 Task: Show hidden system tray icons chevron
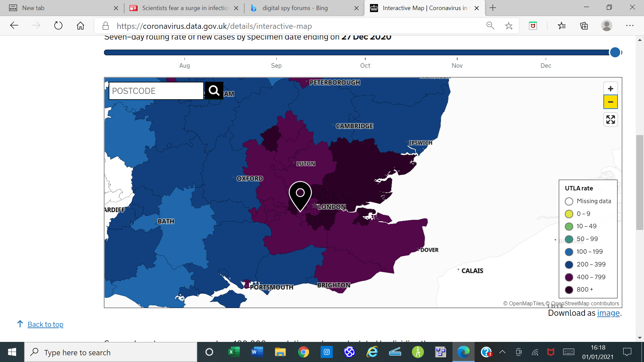coord(502,352)
